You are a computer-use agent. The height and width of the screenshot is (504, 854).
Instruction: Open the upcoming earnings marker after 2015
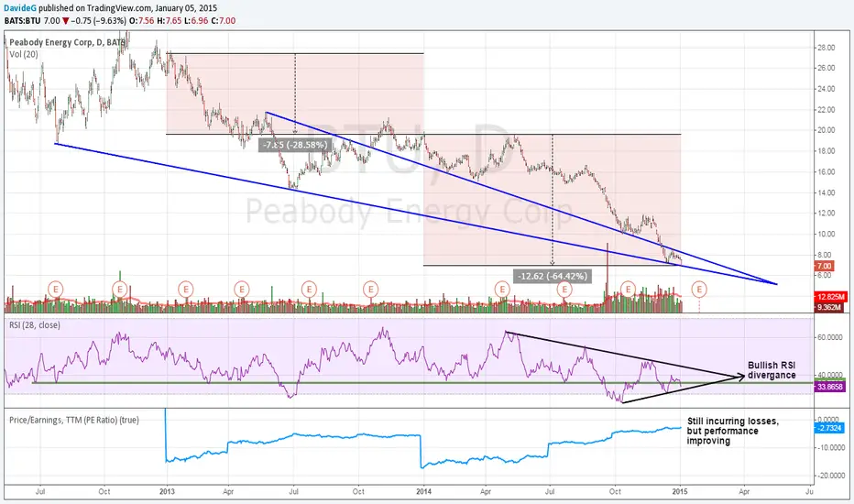pos(699,289)
